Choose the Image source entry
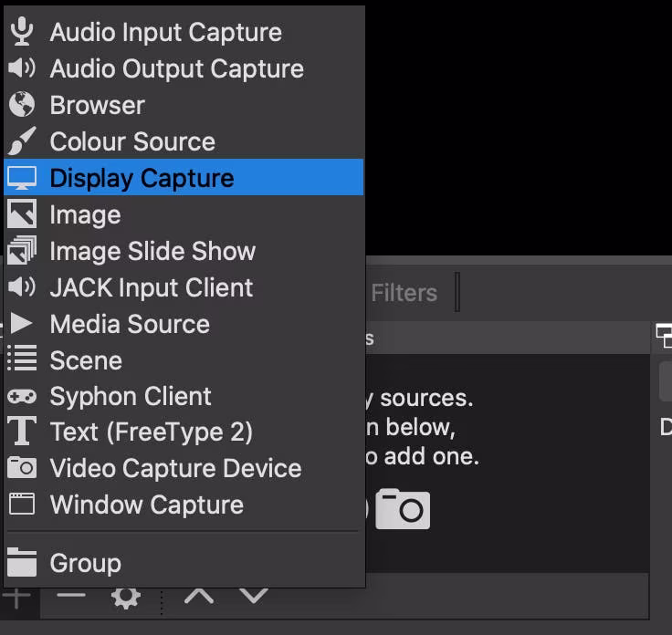 tap(85, 214)
